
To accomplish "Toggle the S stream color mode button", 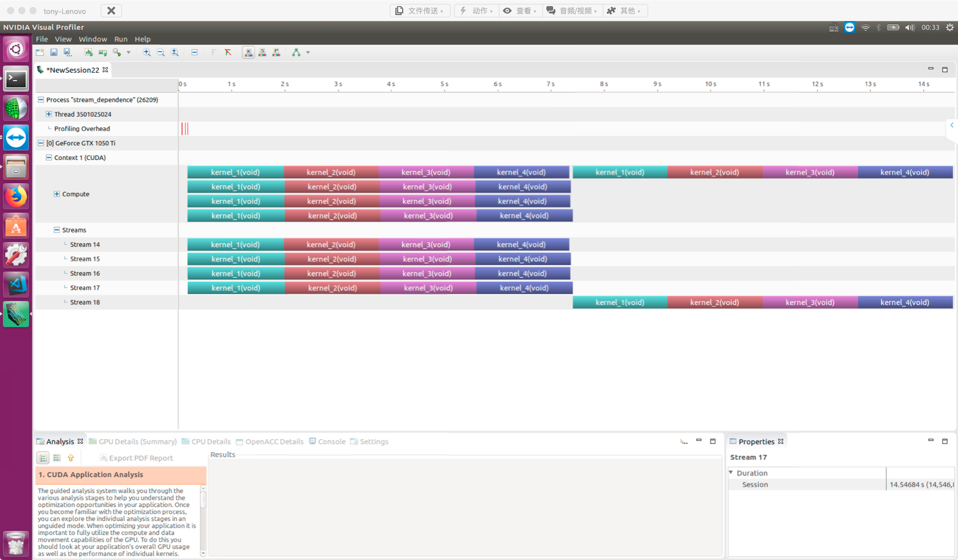I will 262,53.
